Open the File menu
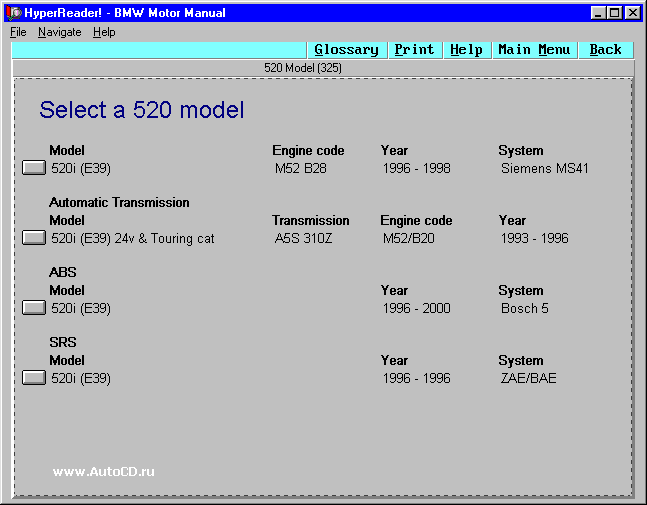 pos(18,32)
